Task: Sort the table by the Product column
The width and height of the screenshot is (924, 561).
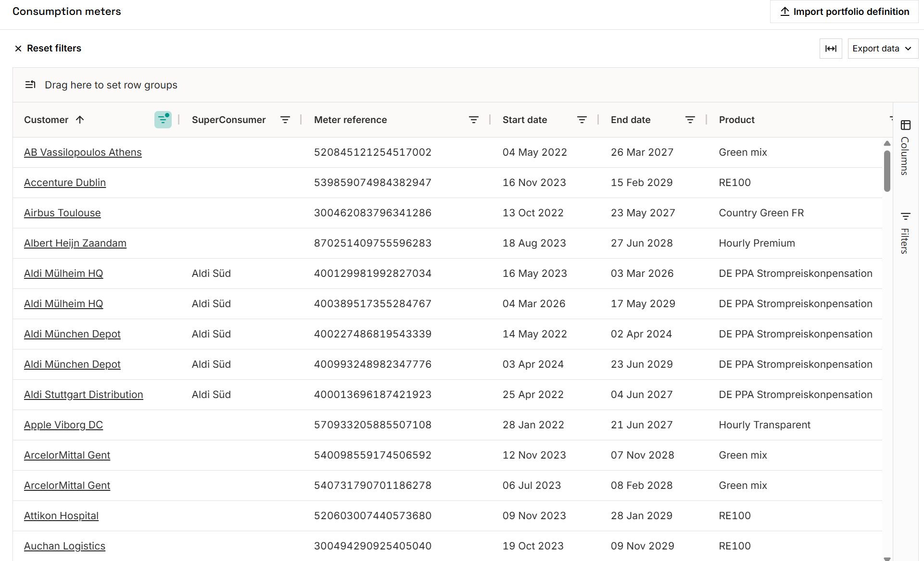Action: pos(736,120)
